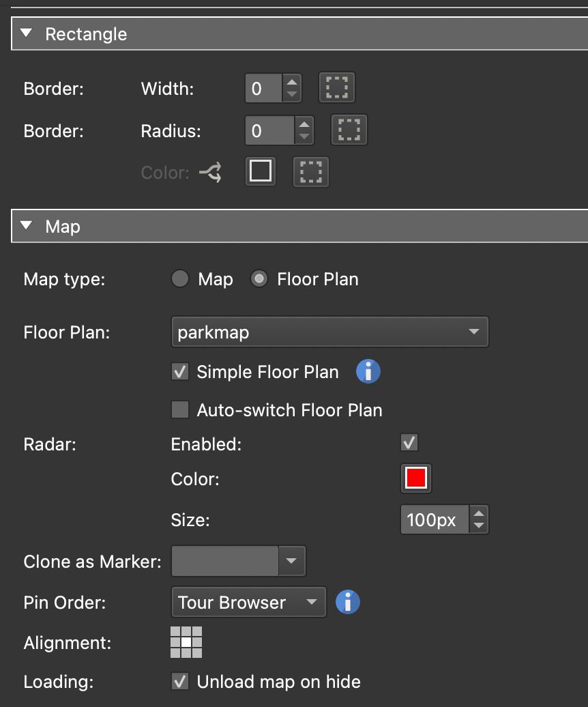Collapse the Rectangle section
Image resolution: width=588 pixels, height=707 pixels.
[26, 33]
